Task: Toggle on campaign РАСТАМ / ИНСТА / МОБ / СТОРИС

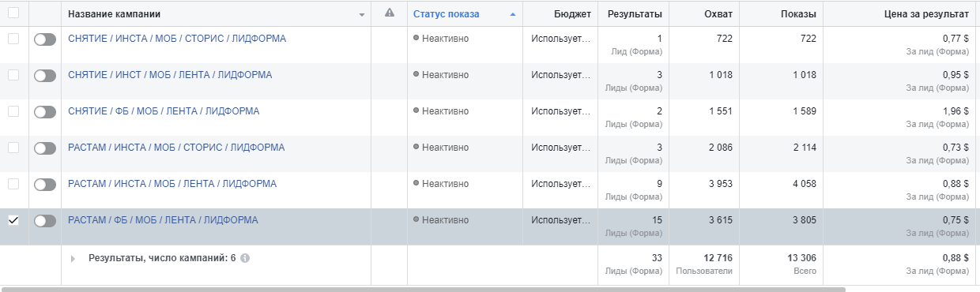Action: [x=45, y=148]
